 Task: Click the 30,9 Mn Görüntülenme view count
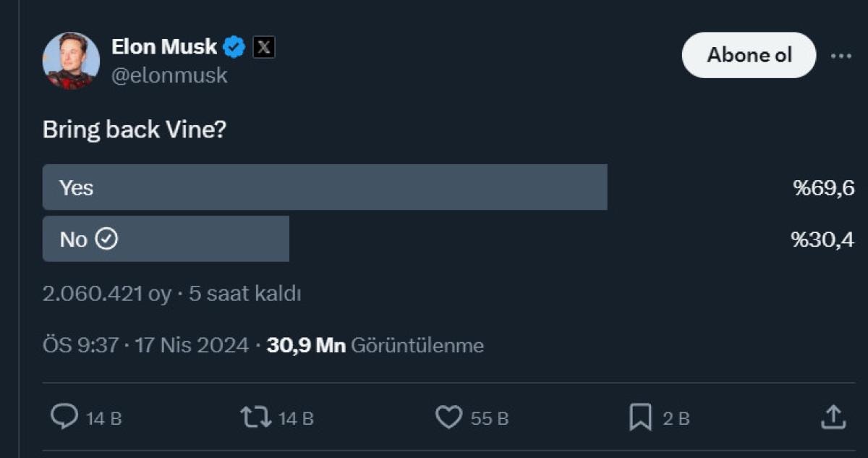[375, 345]
